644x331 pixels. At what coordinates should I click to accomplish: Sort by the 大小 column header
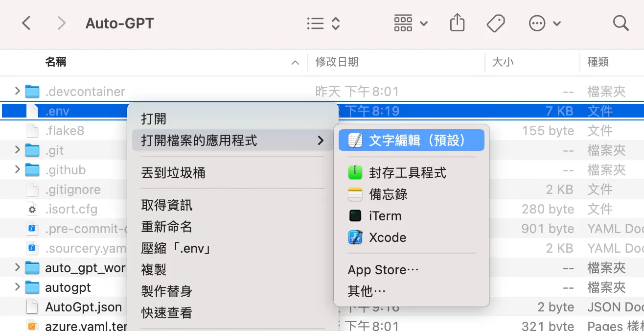point(503,62)
